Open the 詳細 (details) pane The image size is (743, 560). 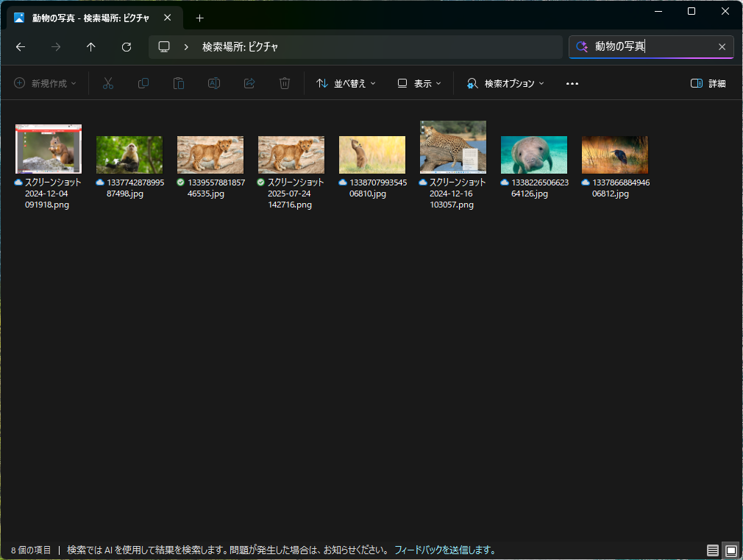click(707, 83)
